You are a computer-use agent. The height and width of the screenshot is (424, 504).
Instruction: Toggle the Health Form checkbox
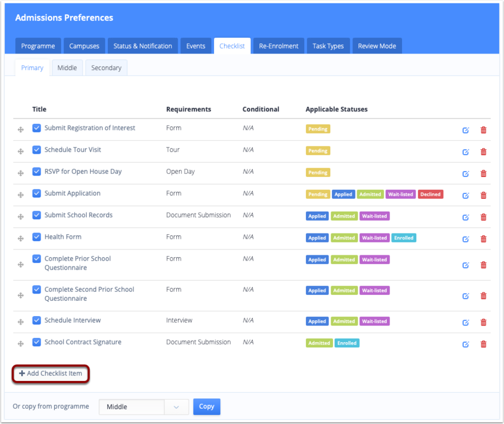coord(37,237)
